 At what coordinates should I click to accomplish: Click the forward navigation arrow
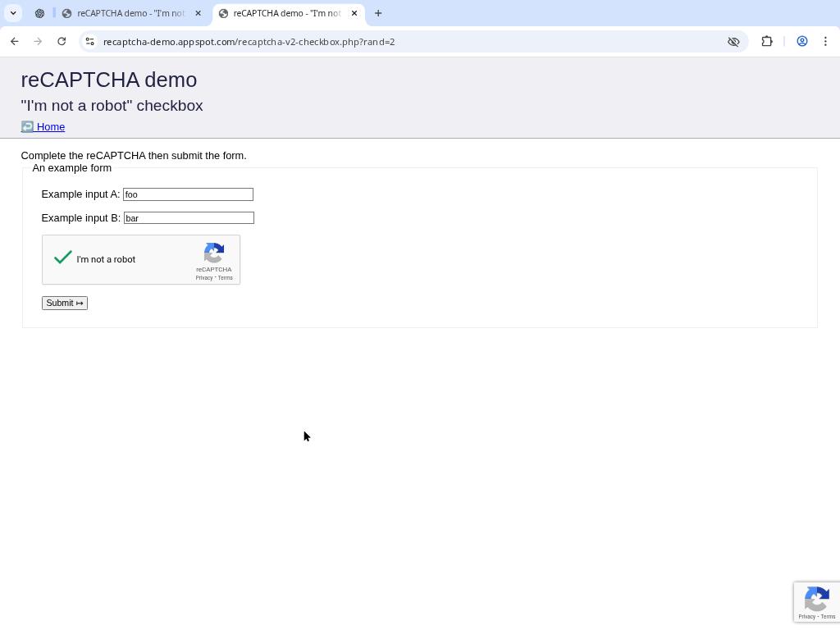[x=38, y=41]
